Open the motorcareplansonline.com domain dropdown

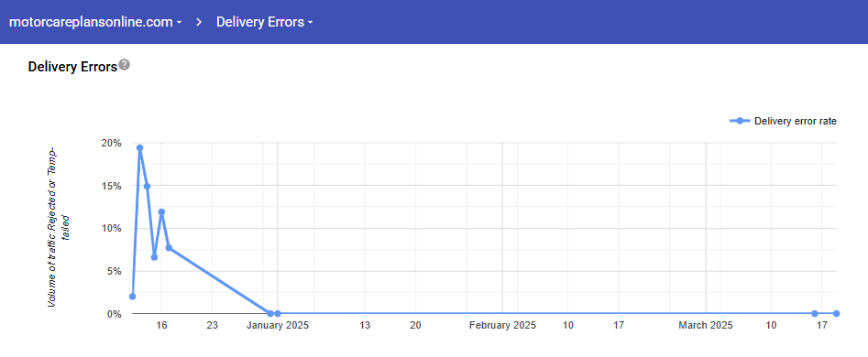(95, 22)
